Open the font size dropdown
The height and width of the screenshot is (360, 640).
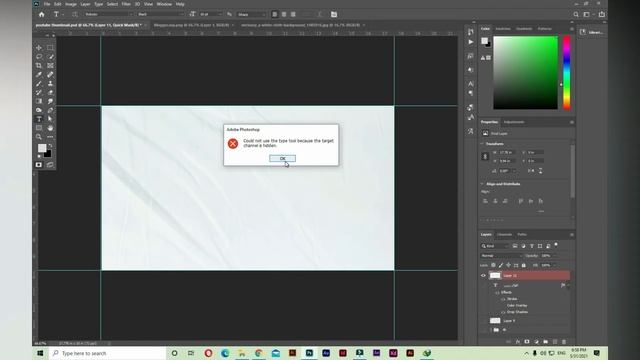point(211,14)
